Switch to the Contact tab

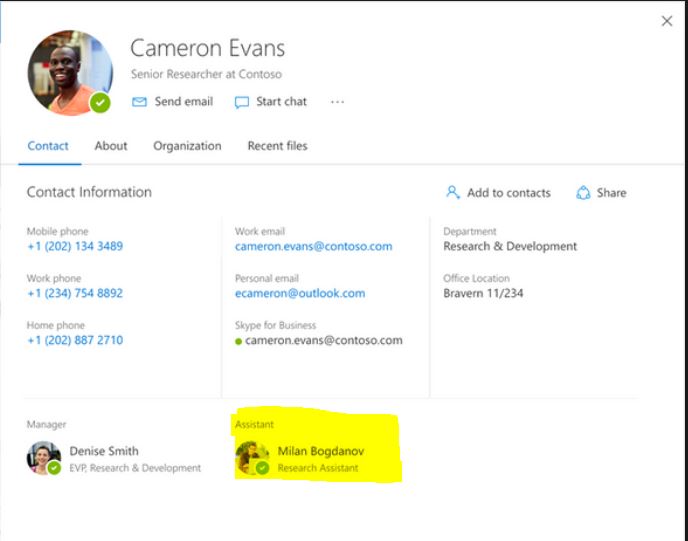(48, 146)
